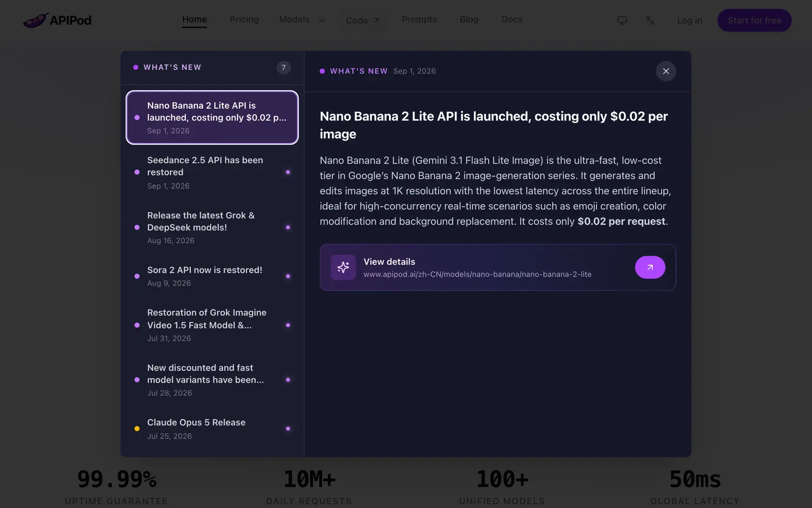Open the Code external link
Viewport: 812px width, 508px height.
[x=362, y=20]
